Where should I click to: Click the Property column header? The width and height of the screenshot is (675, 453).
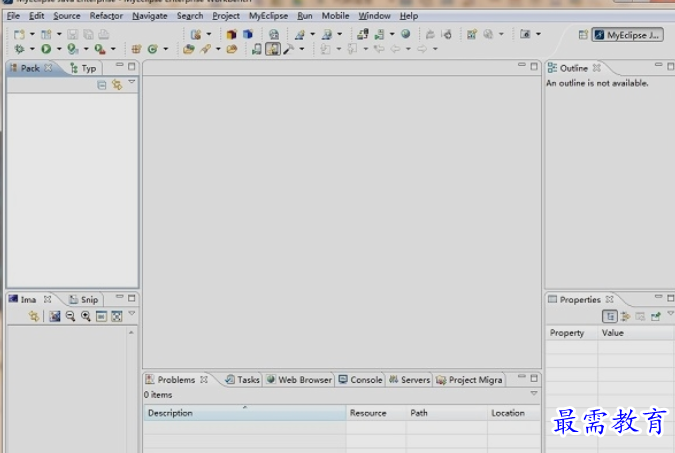571,333
